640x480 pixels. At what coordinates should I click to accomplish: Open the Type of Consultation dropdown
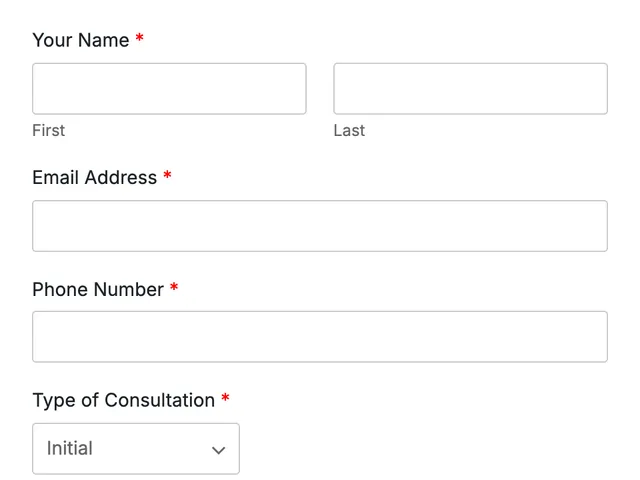(x=136, y=449)
